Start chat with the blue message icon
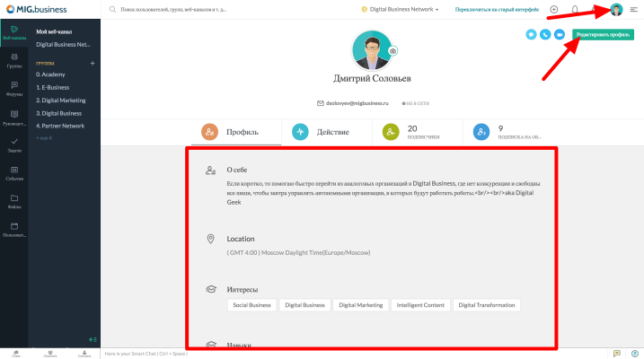This screenshot has height=359, width=644. [x=531, y=34]
